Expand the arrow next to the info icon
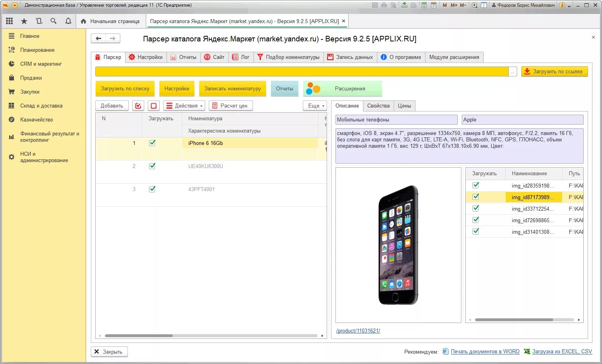The height and width of the screenshot is (364, 602). click(569, 6)
